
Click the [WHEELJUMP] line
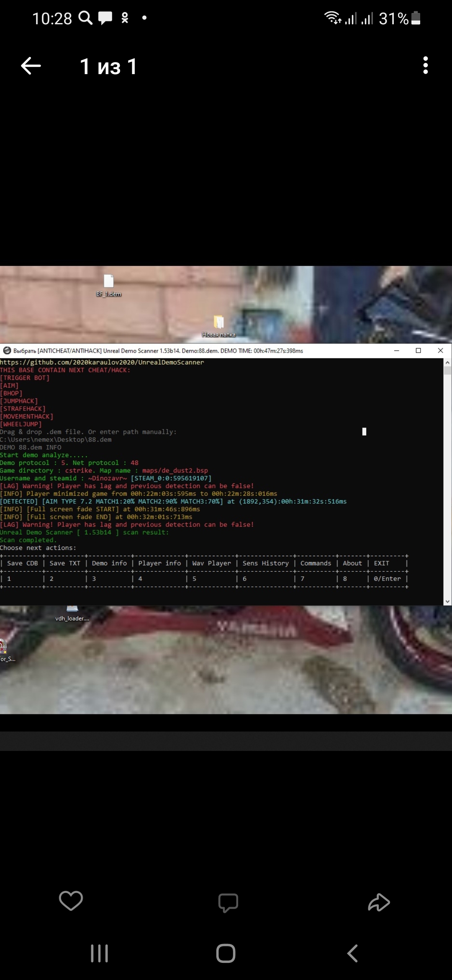click(21, 424)
